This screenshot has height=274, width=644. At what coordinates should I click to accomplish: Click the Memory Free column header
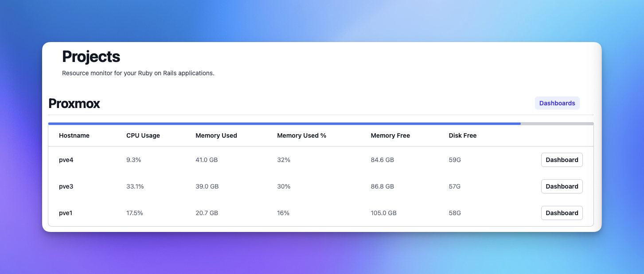click(x=390, y=135)
